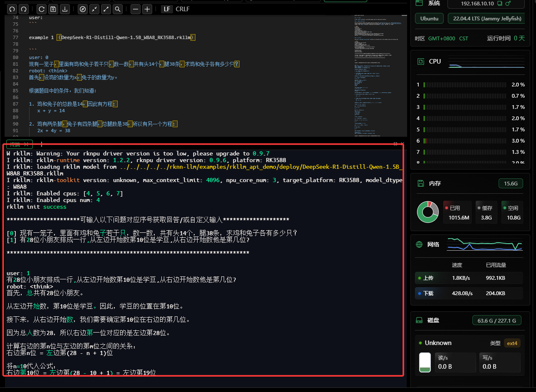Click the disk usage fill indicator
This screenshot has width=536, height=392.
click(x=425, y=362)
